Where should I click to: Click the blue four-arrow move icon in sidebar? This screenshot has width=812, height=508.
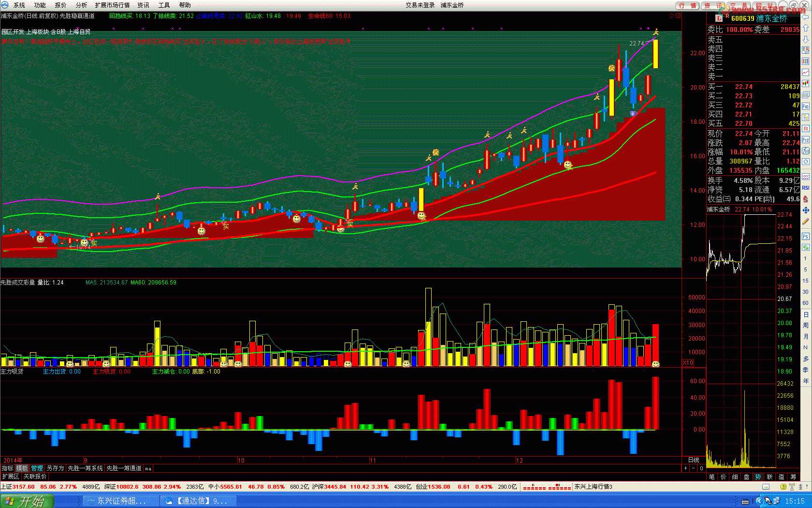tap(806, 210)
